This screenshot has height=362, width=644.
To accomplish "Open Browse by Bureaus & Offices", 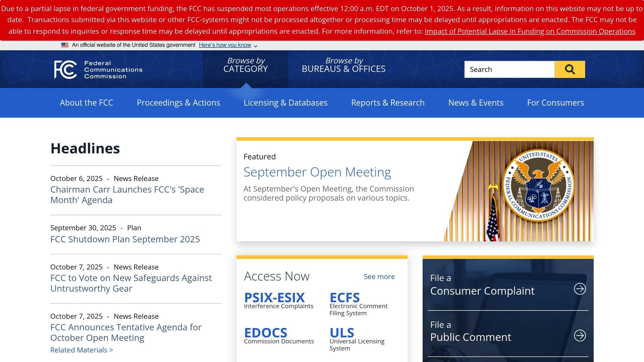I will [343, 65].
